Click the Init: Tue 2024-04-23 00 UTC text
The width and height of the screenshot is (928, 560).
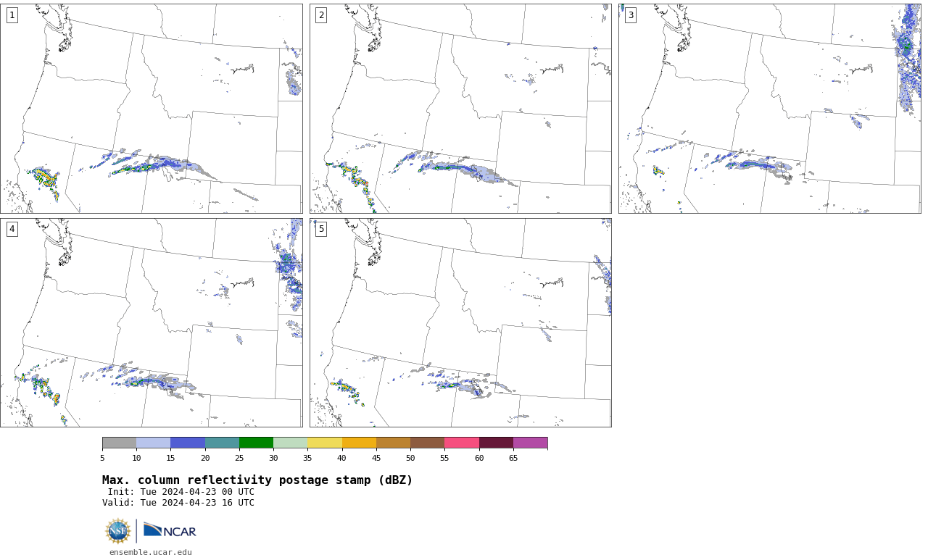[181, 492]
